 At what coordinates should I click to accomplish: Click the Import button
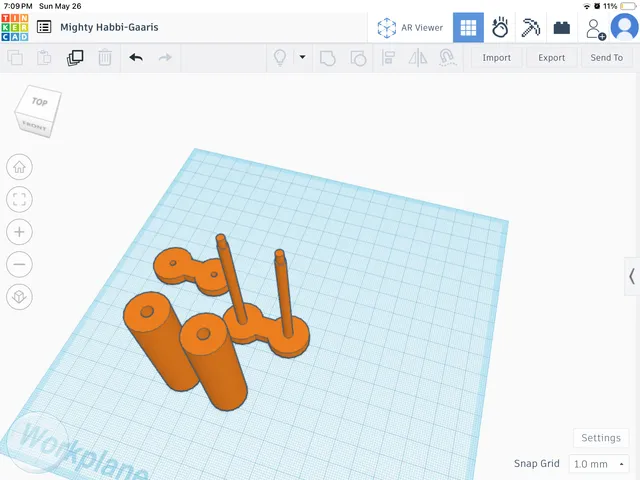click(496, 58)
